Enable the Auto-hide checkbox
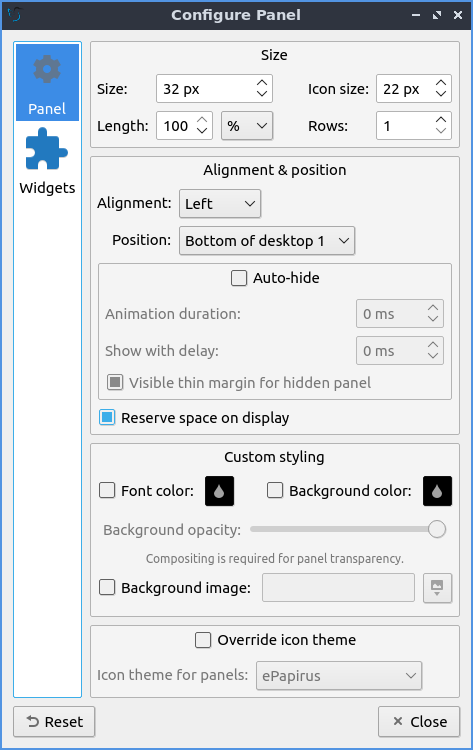This screenshot has width=473, height=750. tap(239, 278)
